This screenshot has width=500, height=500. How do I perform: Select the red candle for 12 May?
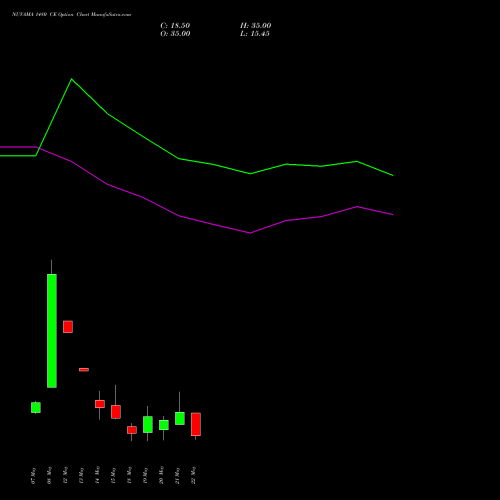[x=68, y=327]
